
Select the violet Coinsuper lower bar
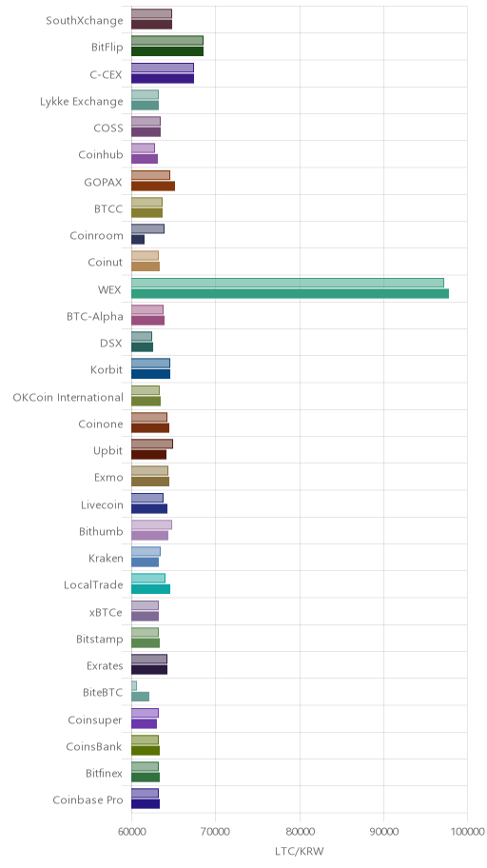(x=144, y=724)
